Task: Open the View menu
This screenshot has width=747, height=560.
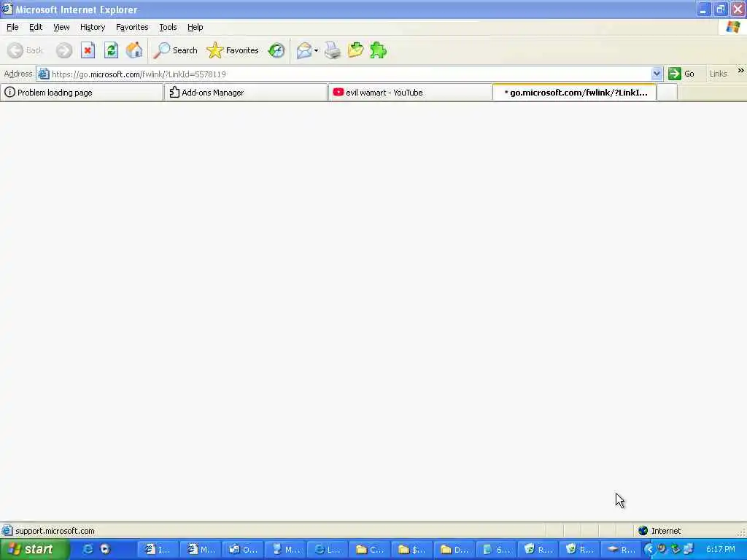Action: coord(61,27)
